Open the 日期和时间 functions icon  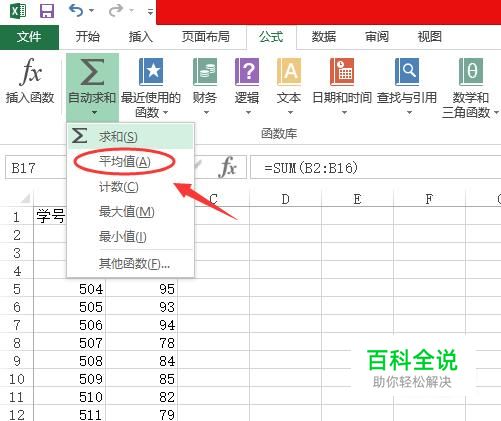pyautogui.click(x=342, y=71)
